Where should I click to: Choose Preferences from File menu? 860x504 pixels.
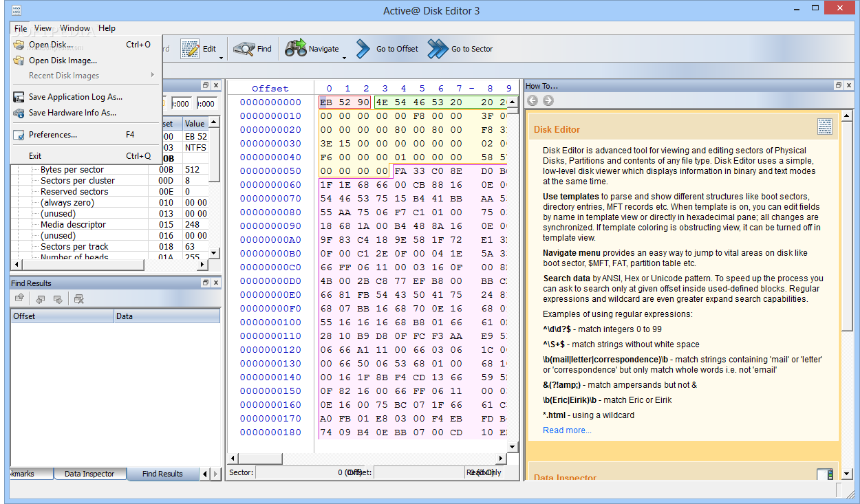(86, 135)
